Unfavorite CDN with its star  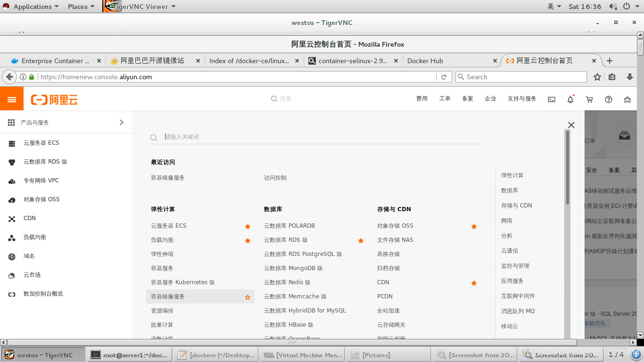(474, 283)
